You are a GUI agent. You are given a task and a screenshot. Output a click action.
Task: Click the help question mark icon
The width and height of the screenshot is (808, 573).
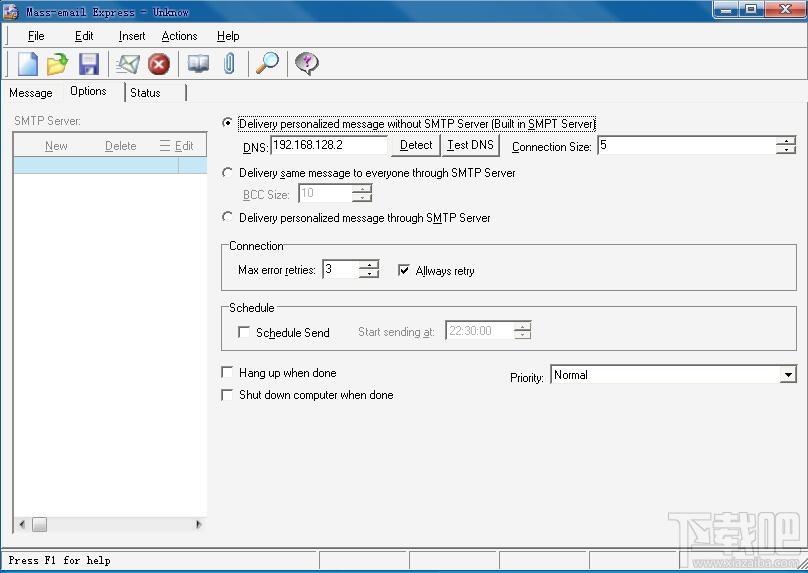coord(307,64)
